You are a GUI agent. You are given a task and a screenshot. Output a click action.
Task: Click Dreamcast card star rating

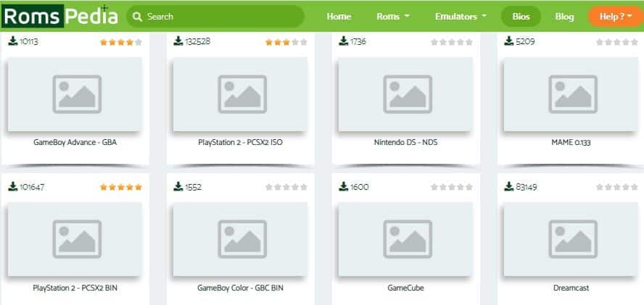click(617, 187)
